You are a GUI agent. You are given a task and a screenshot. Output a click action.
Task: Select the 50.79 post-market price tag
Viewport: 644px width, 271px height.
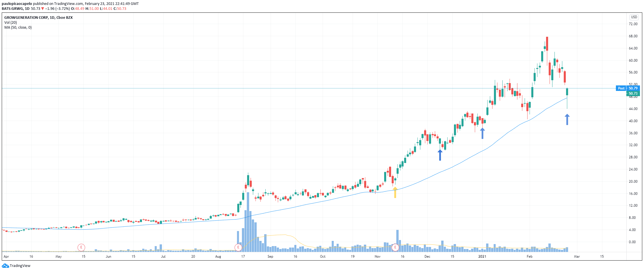coord(633,88)
